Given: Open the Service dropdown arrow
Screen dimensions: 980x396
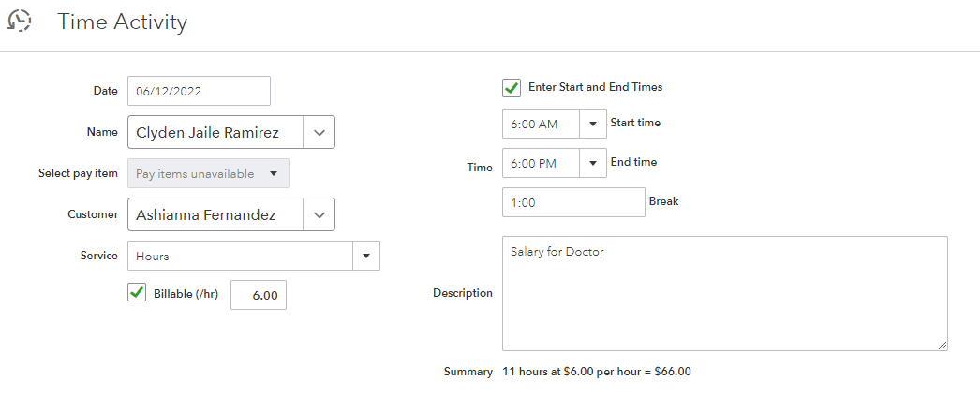Looking at the screenshot, I should pos(366,256).
